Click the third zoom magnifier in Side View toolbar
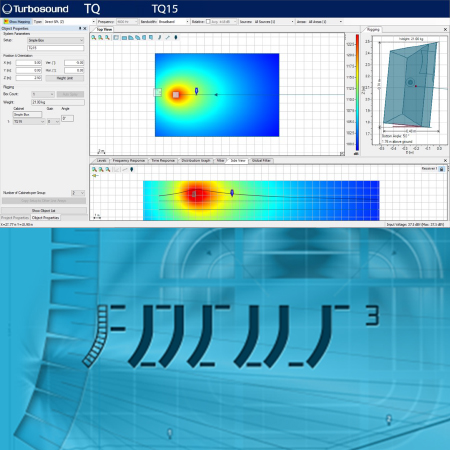Screen dimensions: 450x450 [x=108, y=170]
